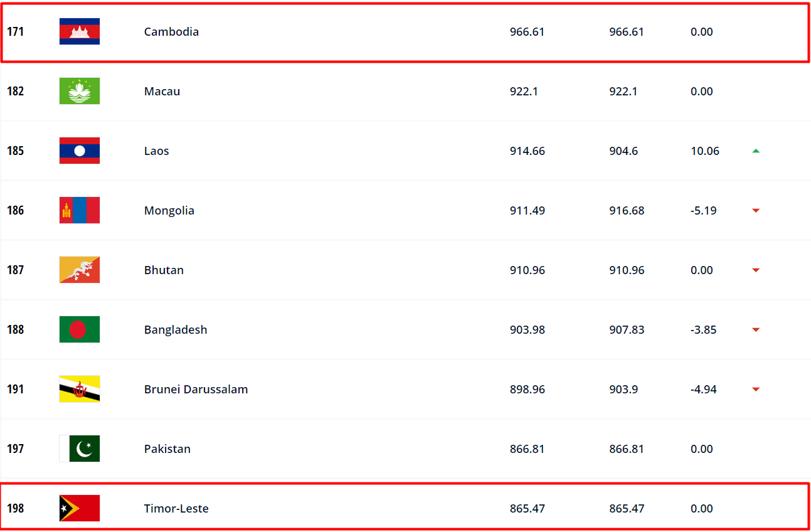811x532 pixels.
Task: Open the Timor-Leste team link
Action: pyautogui.click(x=176, y=508)
